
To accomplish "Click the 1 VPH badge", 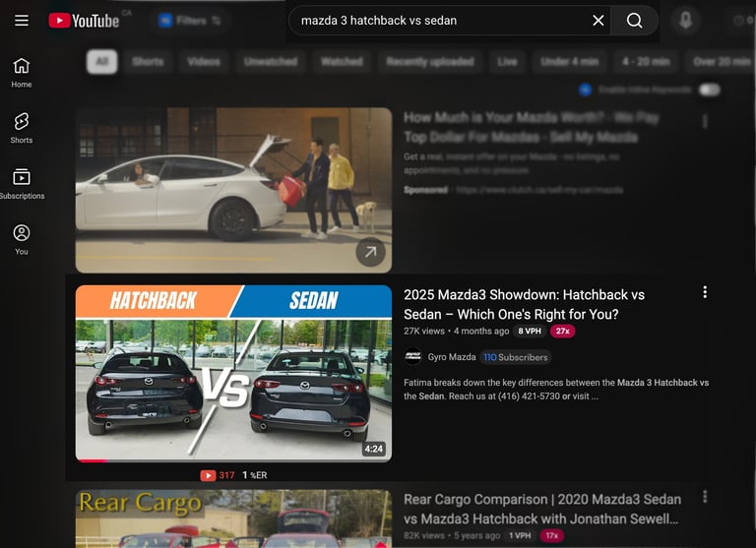I will 520,535.
